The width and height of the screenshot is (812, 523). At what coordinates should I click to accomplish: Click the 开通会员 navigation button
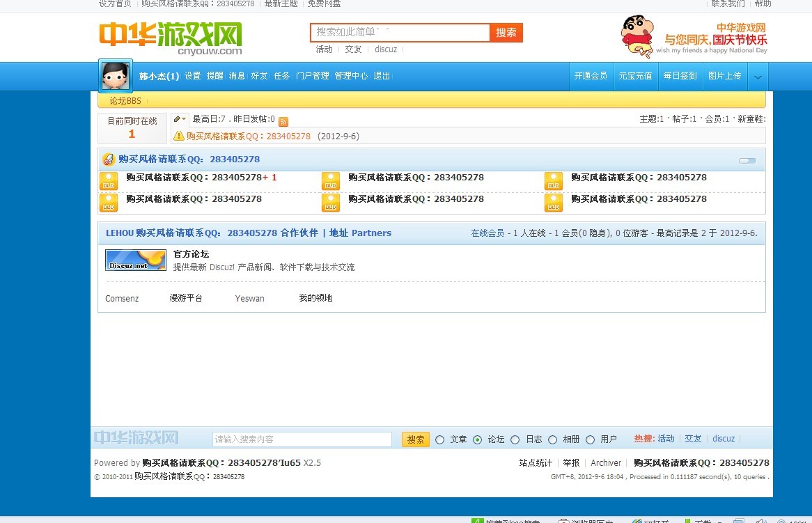click(x=591, y=76)
